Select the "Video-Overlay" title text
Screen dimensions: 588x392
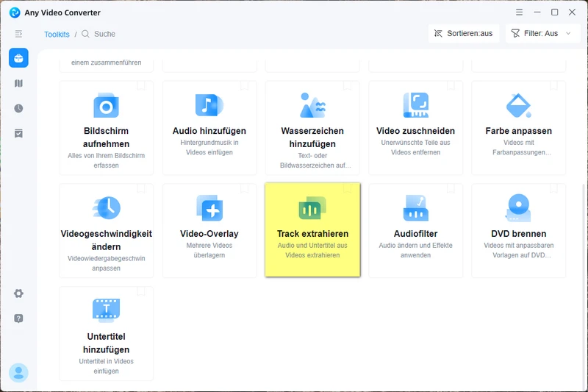pos(209,234)
